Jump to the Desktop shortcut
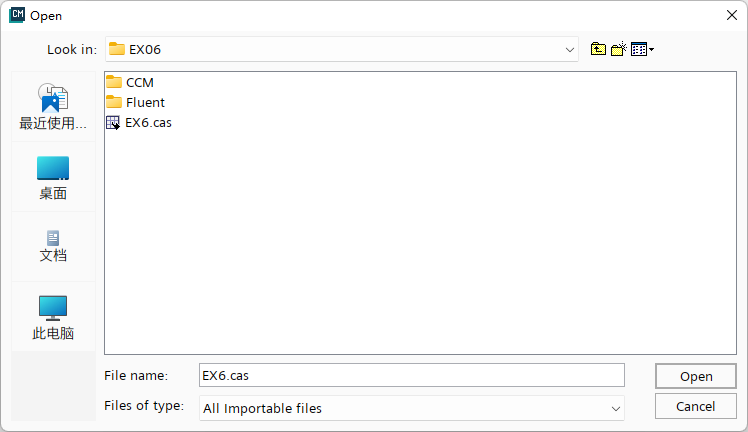This screenshot has height=432, width=748. [x=53, y=177]
